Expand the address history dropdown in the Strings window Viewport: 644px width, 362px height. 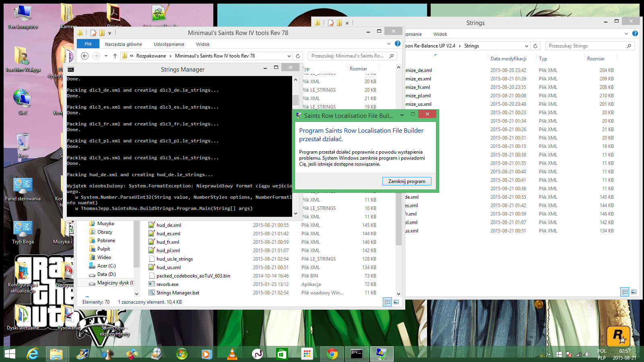[526, 46]
